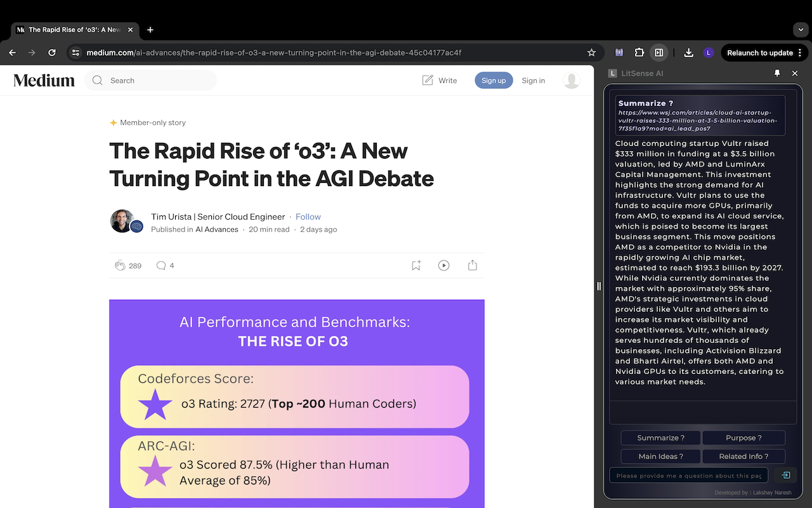Click the address bar URL

click(274, 53)
